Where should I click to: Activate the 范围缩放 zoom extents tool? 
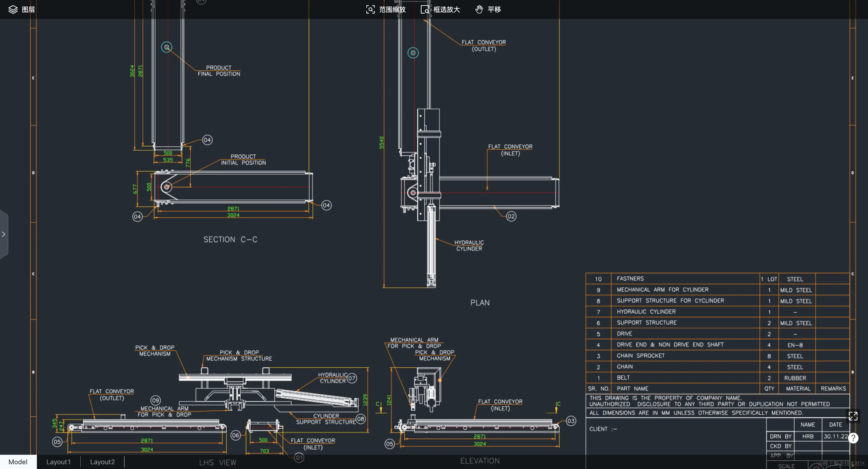[386, 10]
